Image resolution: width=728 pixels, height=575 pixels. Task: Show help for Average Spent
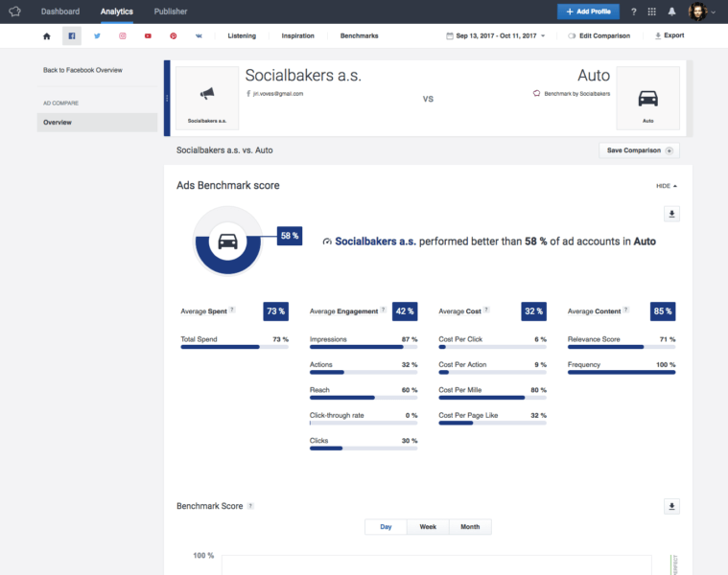[x=233, y=310]
